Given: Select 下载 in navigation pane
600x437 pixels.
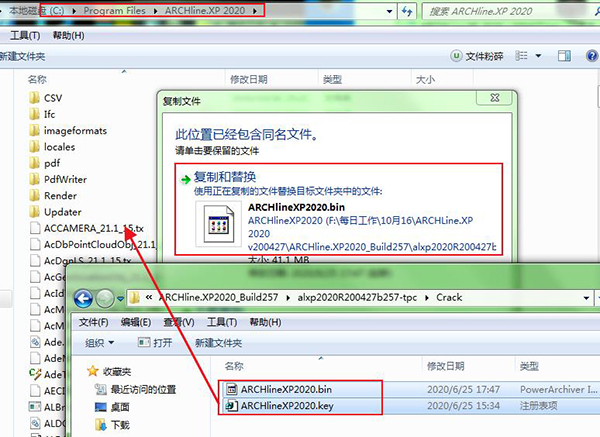Looking at the screenshot, I should (112, 425).
